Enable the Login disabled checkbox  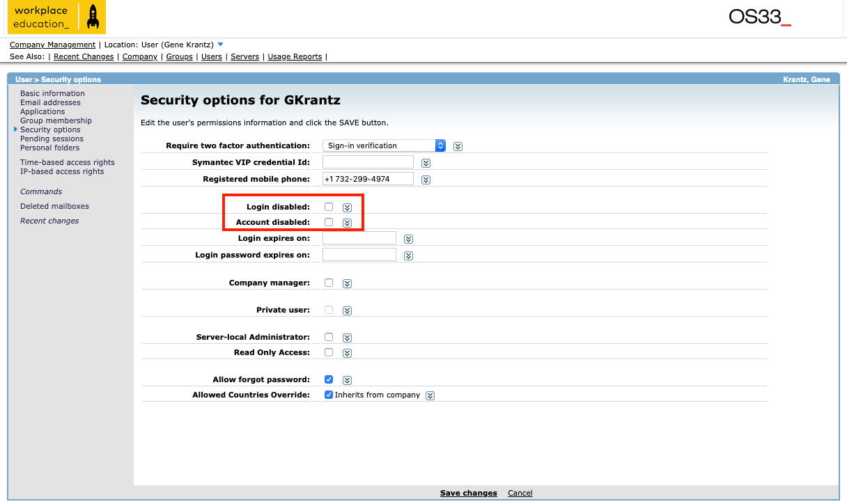[x=329, y=207]
